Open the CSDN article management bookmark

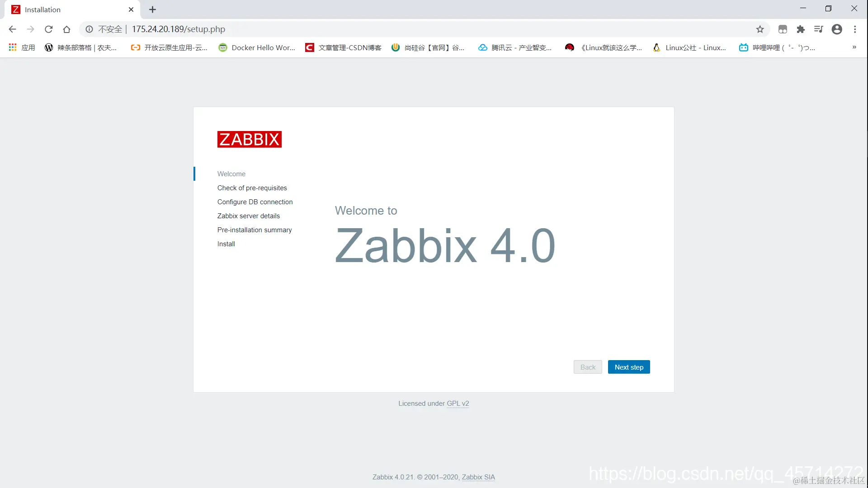[344, 47]
